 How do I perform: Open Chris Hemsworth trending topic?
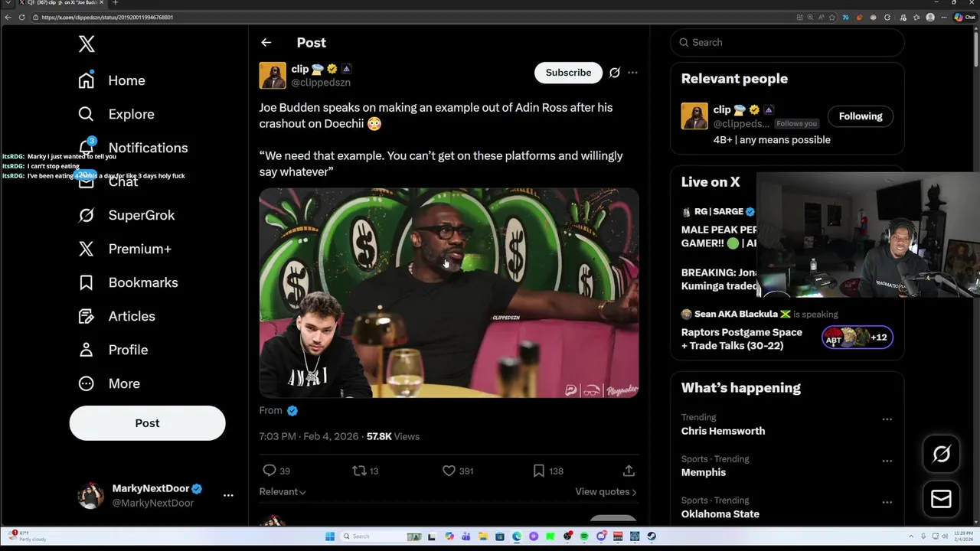723,431
